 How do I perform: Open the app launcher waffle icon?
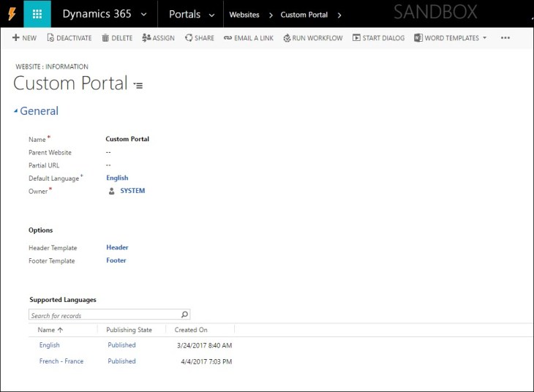(x=37, y=14)
